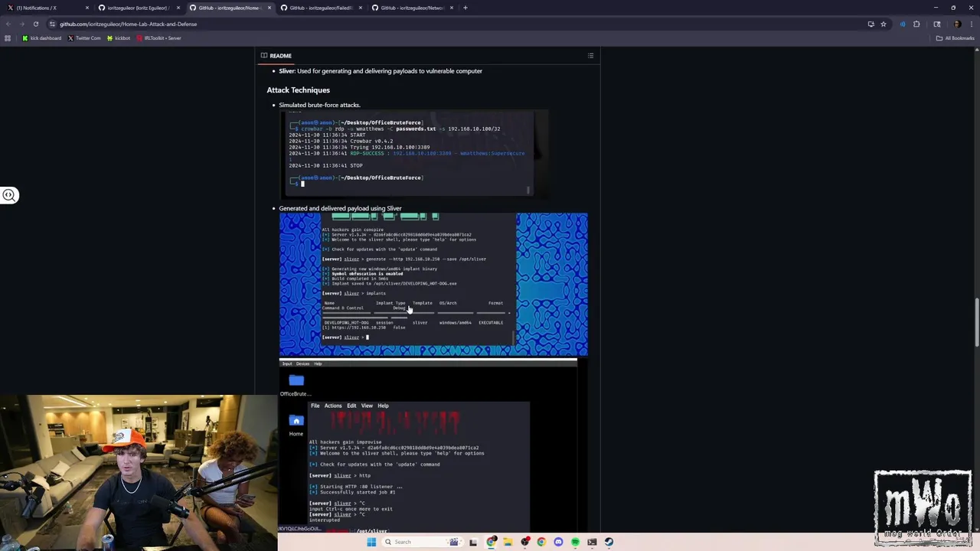Open Spotify from the taskbar
This screenshot has width=980, height=551.
(x=575, y=542)
